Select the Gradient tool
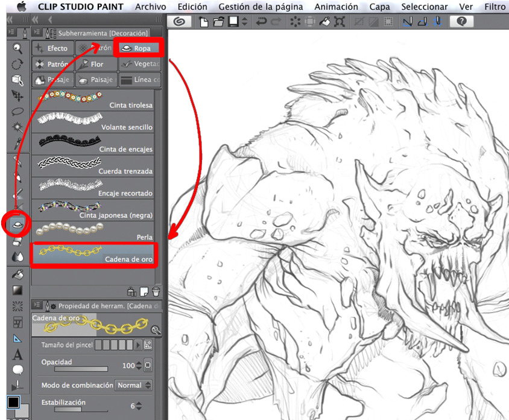The height and width of the screenshot is (420, 509). (x=17, y=290)
